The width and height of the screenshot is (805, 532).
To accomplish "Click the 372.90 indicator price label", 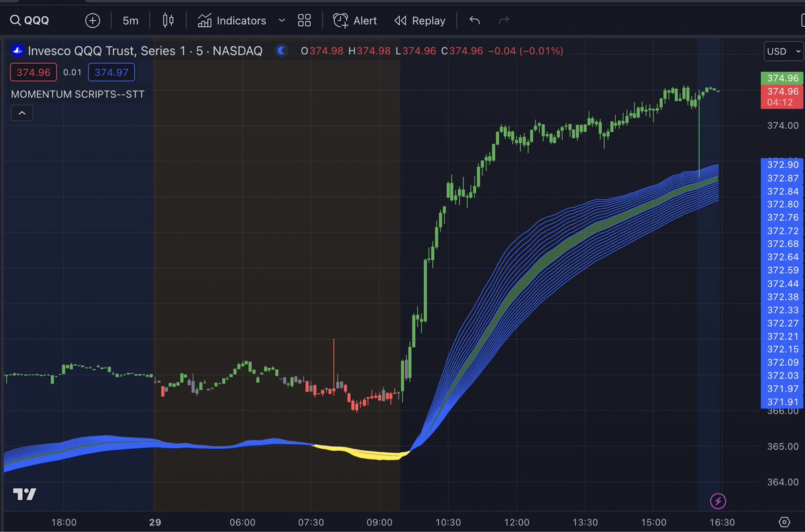I will 783,164.
